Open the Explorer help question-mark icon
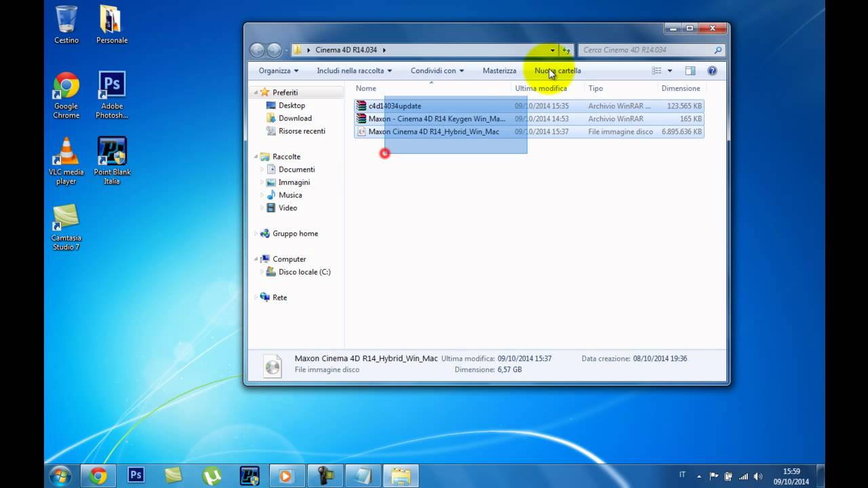 click(712, 70)
